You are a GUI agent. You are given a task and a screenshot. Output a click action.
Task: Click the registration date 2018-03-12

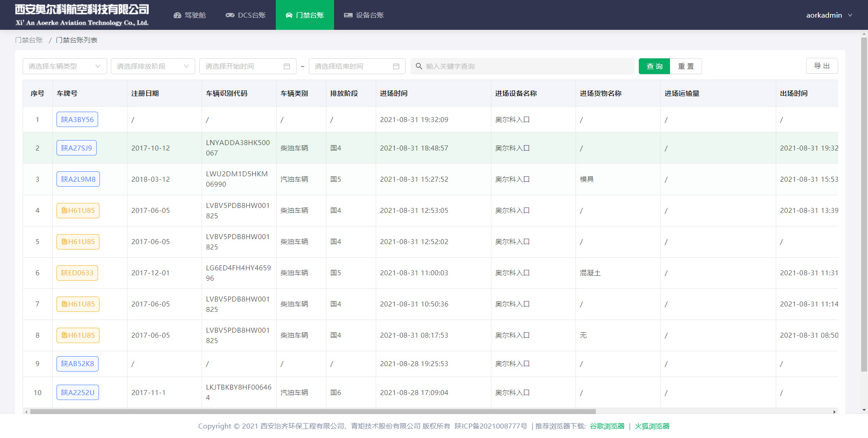point(151,179)
